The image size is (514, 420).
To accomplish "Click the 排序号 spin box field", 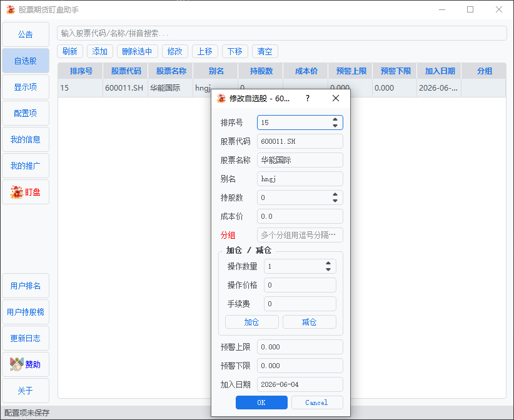I will click(x=300, y=122).
